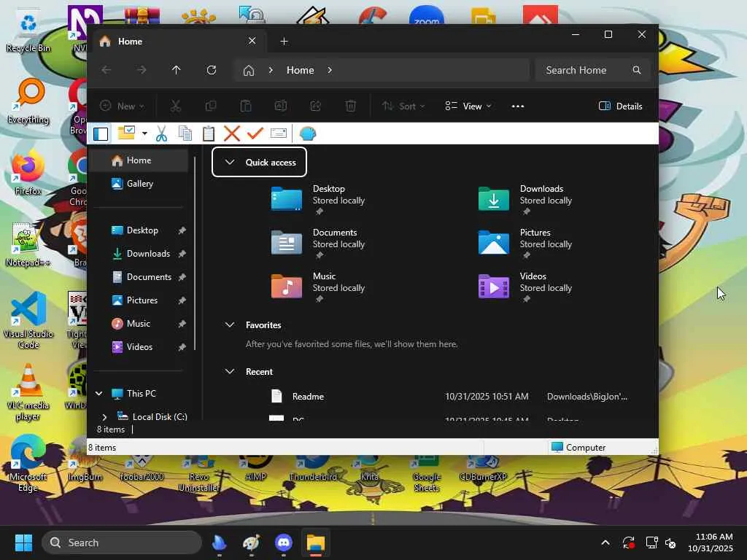Expand chevron after Home in address bar

(330, 70)
